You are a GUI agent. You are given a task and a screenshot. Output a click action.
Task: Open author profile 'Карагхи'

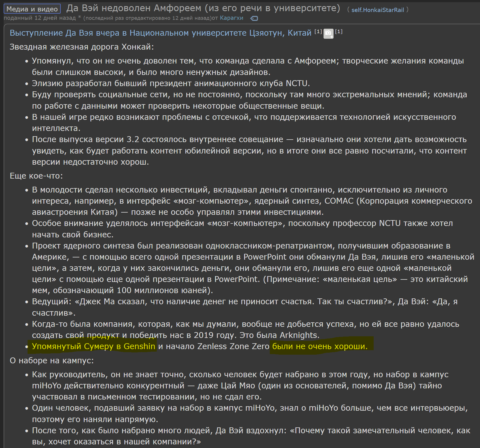click(x=231, y=18)
